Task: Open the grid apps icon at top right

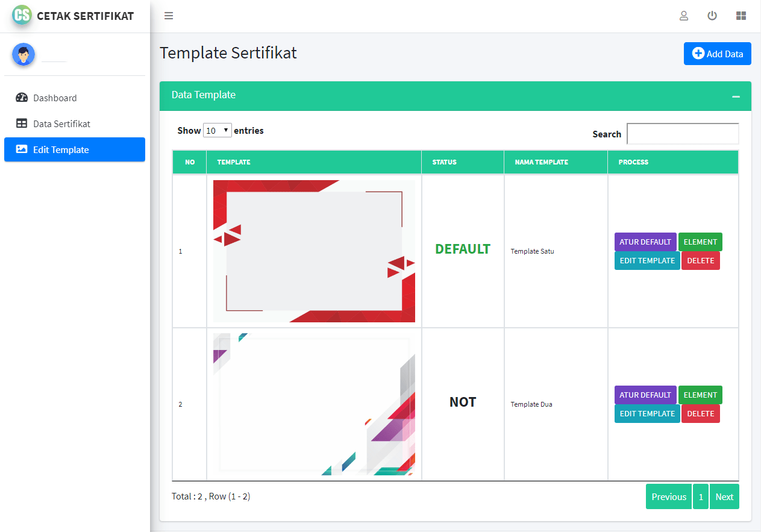Action: pos(741,16)
